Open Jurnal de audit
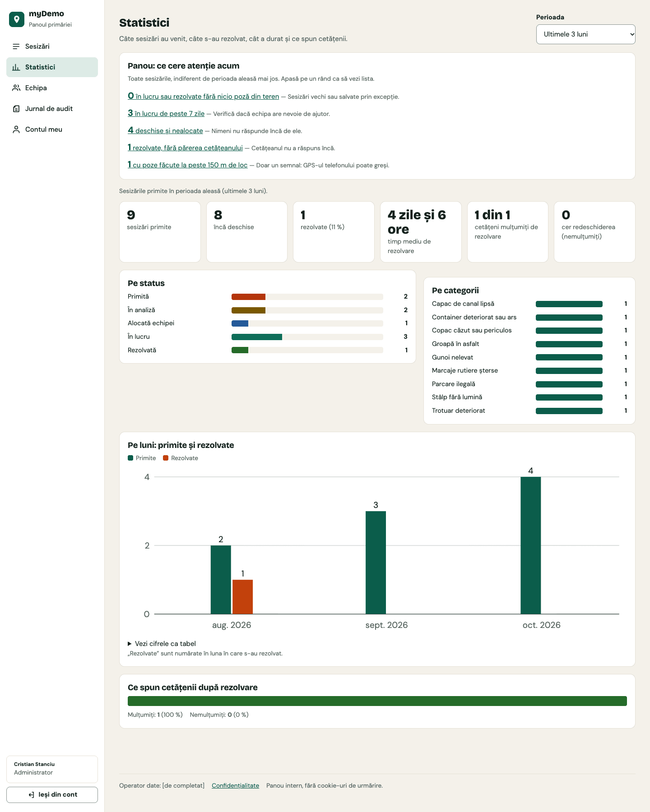Screen dimensions: 650x812 coord(52,109)
